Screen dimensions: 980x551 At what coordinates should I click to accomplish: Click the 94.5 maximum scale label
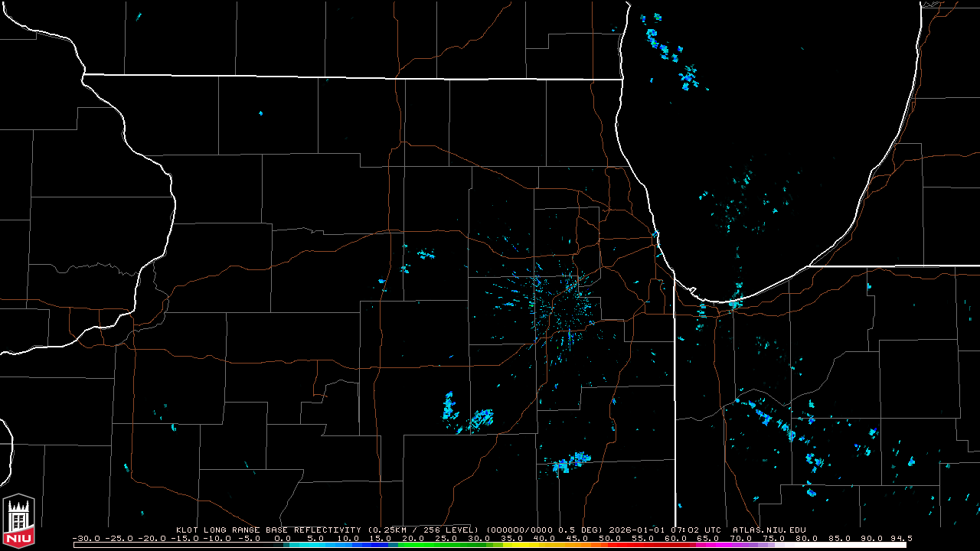click(x=900, y=538)
